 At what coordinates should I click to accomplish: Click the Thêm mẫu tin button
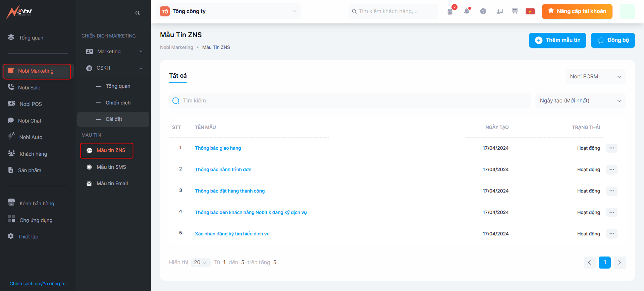tap(557, 40)
